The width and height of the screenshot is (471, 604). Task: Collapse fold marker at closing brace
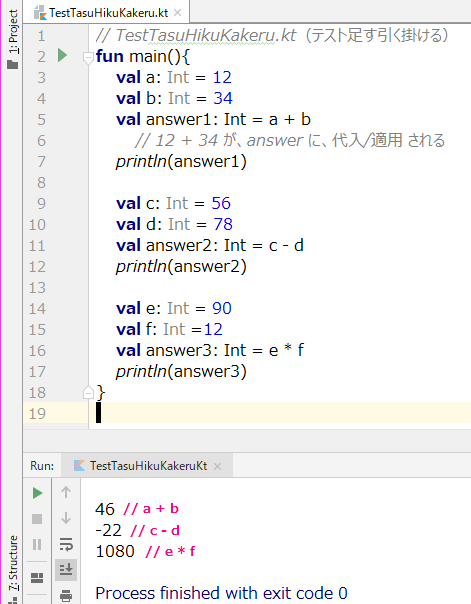click(88, 393)
